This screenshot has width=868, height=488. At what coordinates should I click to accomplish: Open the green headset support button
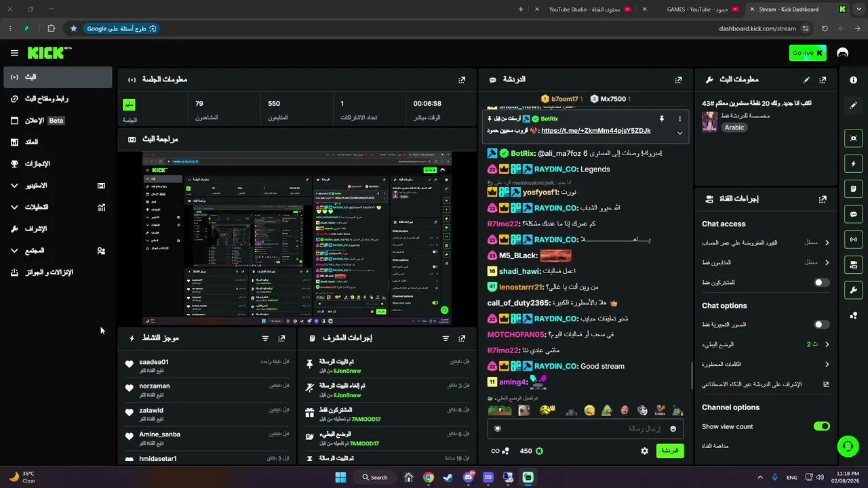point(847,446)
